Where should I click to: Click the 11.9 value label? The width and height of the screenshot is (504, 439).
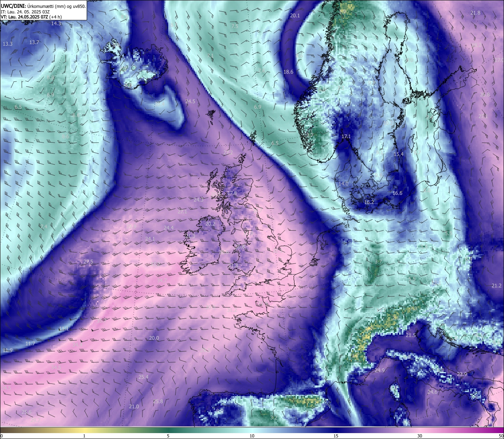pyautogui.click(x=7, y=350)
